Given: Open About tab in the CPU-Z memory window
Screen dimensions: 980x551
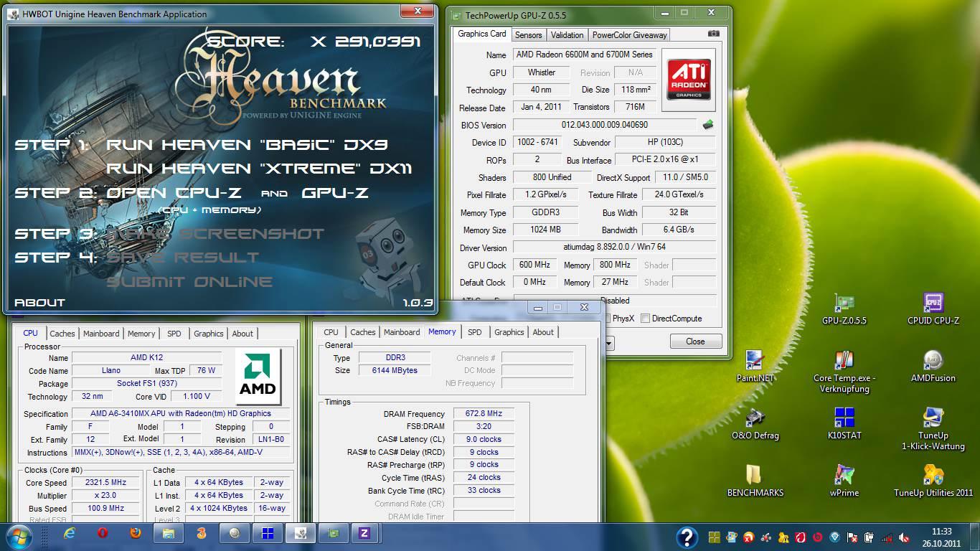Looking at the screenshot, I should [x=543, y=332].
